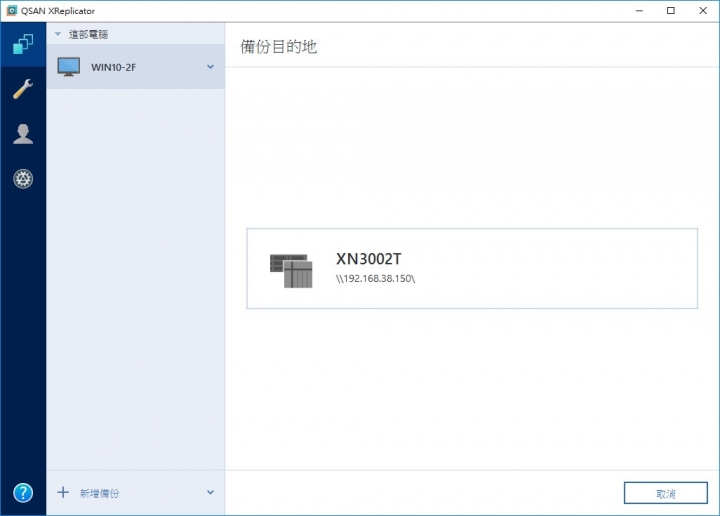Maximize the QSAN XReplicator window
This screenshot has height=516, width=720.
[671, 10]
